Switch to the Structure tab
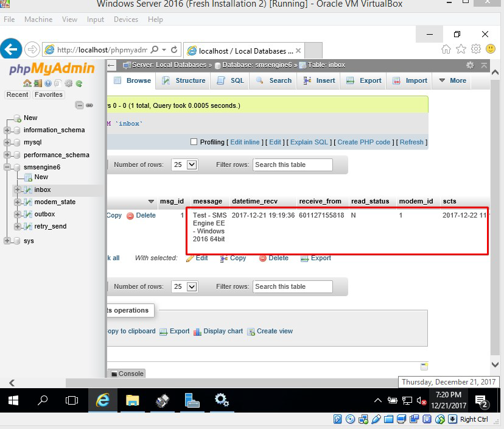 pos(184,80)
